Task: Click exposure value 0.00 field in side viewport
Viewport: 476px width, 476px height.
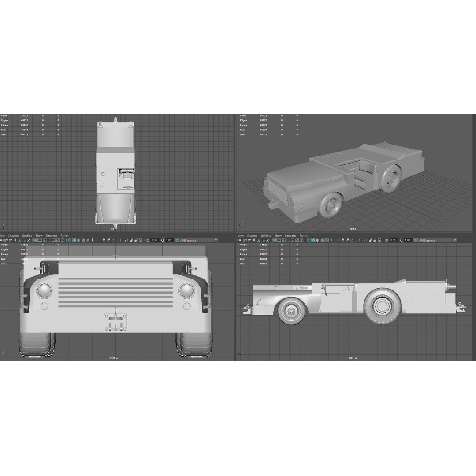Action: tap(394, 240)
